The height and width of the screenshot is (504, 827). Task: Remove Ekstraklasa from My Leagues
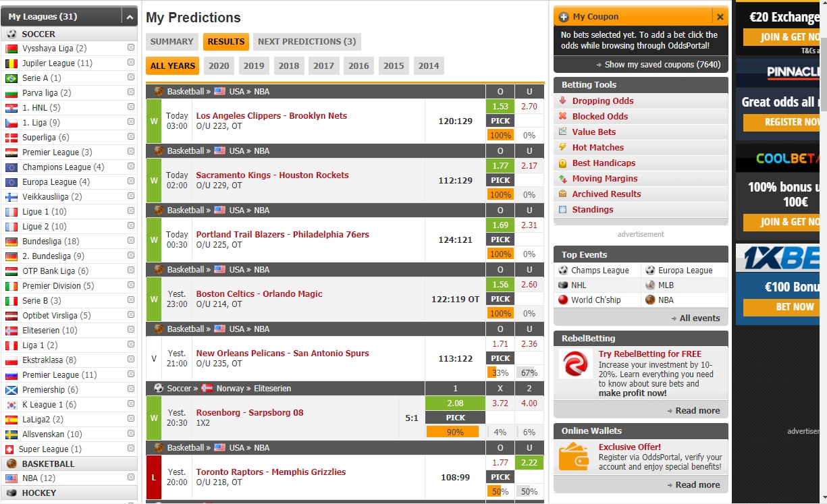(x=131, y=360)
